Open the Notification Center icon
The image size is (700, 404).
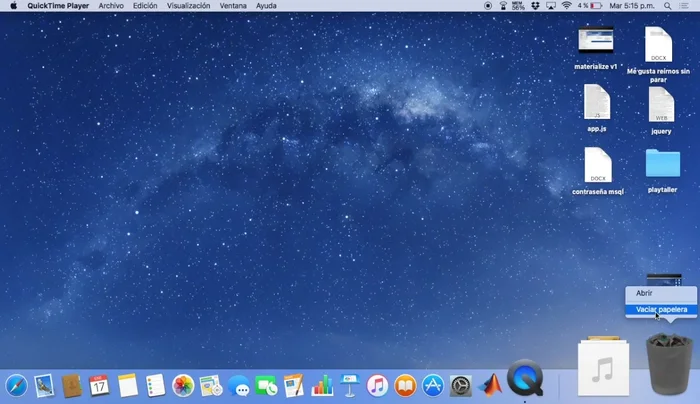[686, 6]
